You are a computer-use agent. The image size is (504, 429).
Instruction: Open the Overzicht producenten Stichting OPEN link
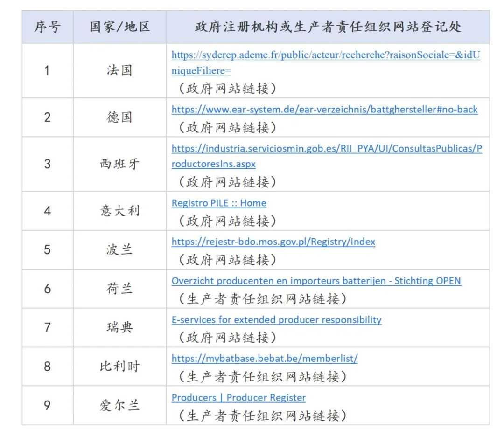[x=316, y=281]
